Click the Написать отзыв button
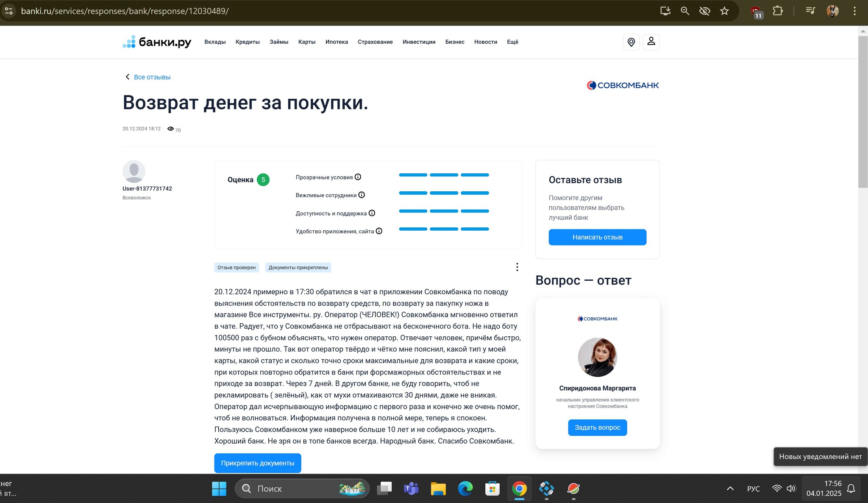The width and height of the screenshot is (868, 503). tap(597, 237)
